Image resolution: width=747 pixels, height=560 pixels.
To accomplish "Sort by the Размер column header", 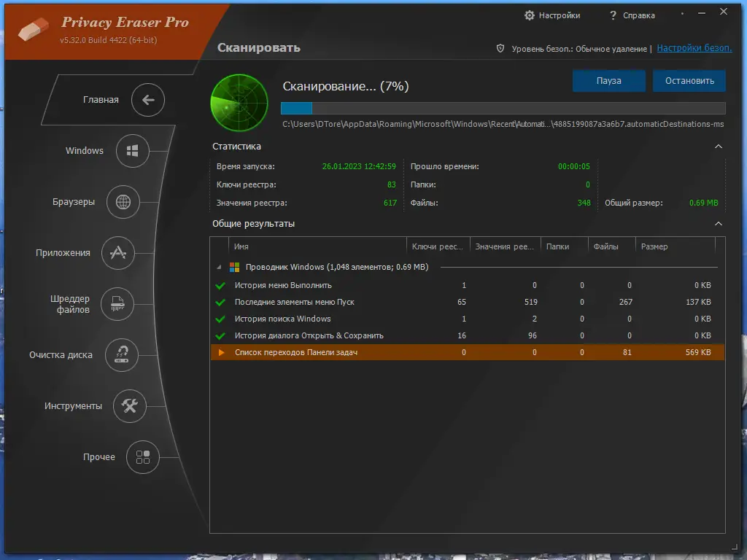I will pyautogui.click(x=676, y=246).
